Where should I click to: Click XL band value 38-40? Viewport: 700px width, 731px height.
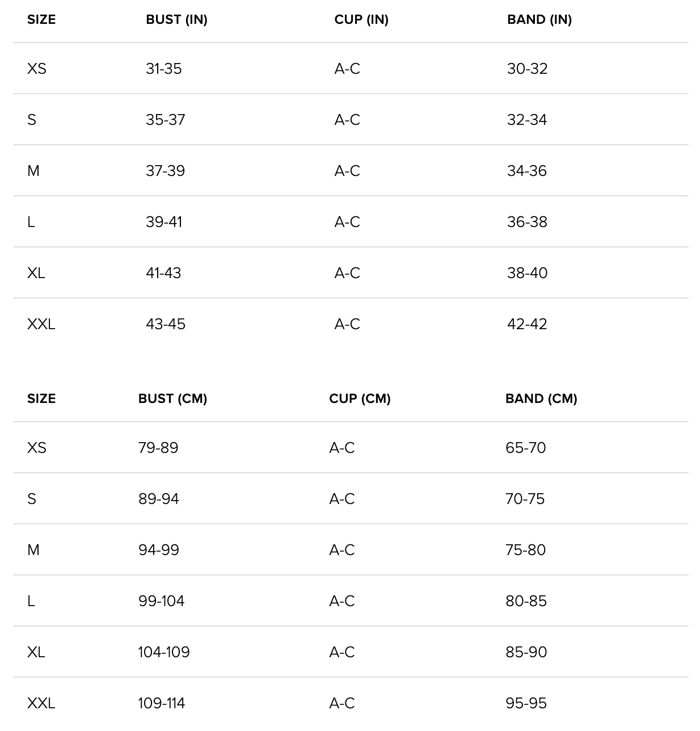[x=527, y=273]
